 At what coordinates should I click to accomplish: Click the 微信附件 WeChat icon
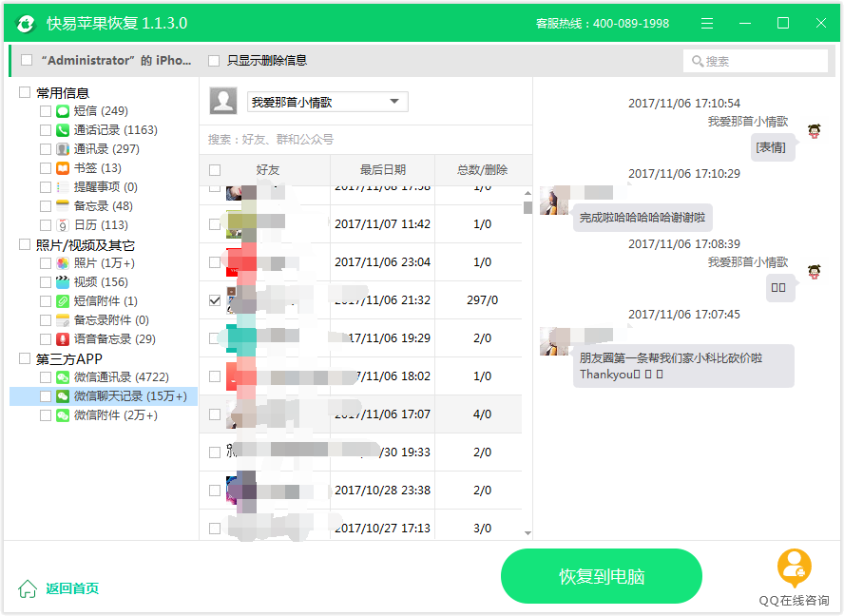coord(63,415)
